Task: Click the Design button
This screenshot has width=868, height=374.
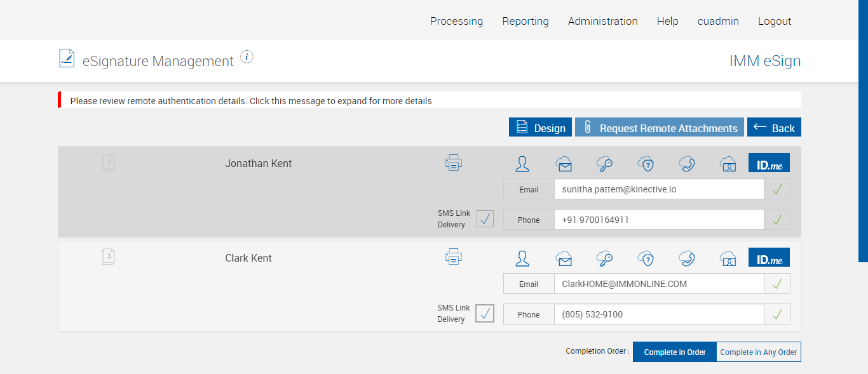Action: point(540,128)
